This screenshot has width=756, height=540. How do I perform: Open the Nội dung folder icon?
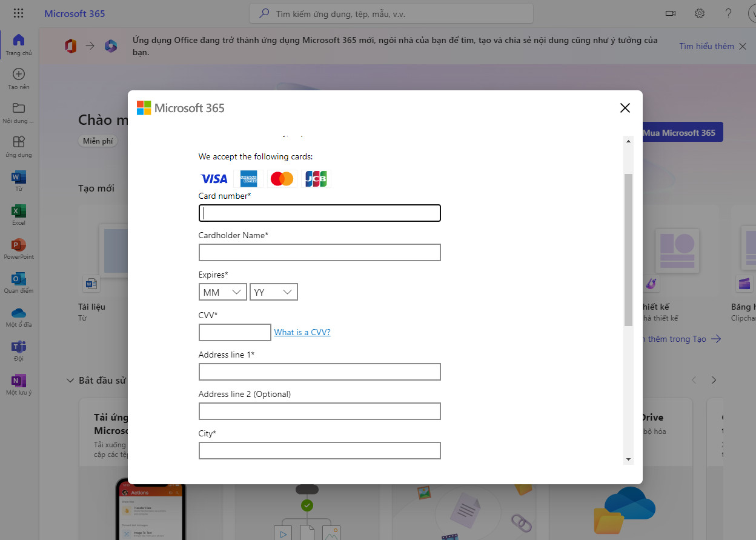19,108
